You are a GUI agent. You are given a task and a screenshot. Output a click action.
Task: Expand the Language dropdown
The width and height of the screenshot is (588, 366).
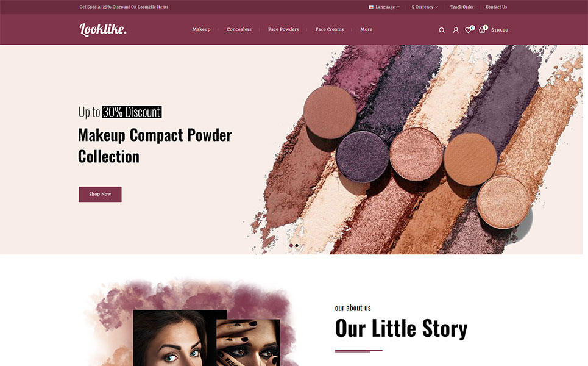(384, 7)
